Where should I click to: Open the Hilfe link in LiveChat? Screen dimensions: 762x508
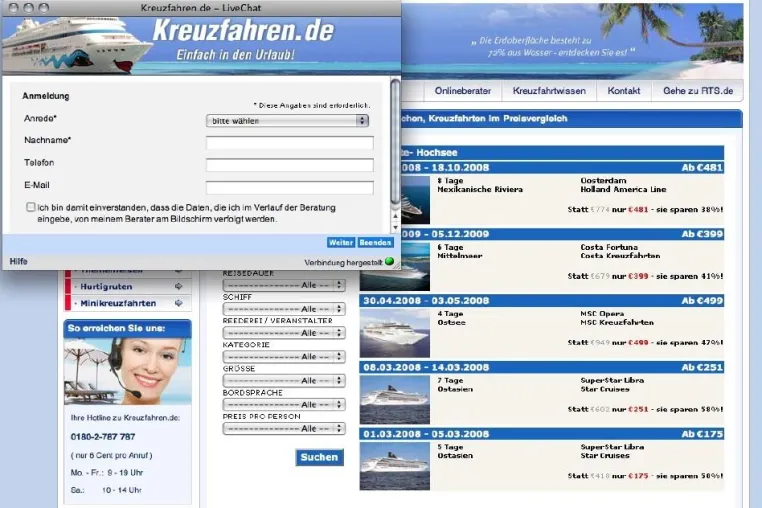coord(18,262)
